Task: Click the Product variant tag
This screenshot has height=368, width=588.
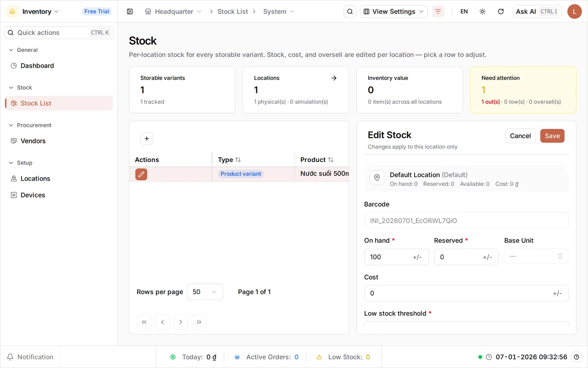Action: coord(241,174)
